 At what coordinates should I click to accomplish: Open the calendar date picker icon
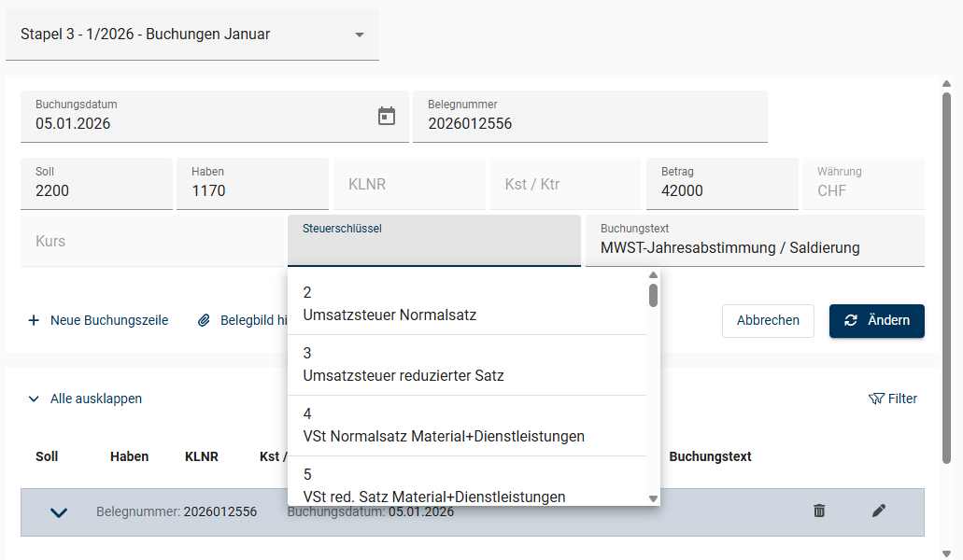point(387,116)
